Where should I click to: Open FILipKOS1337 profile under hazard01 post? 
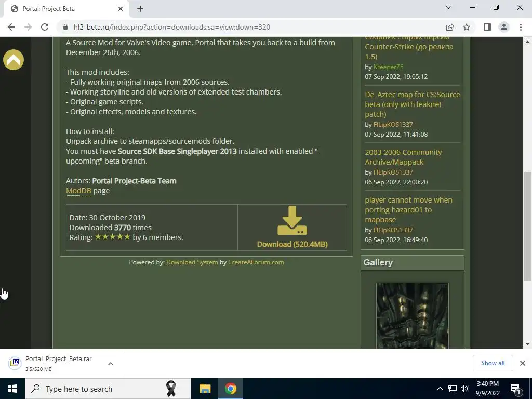pyautogui.click(x=393, y=230)
